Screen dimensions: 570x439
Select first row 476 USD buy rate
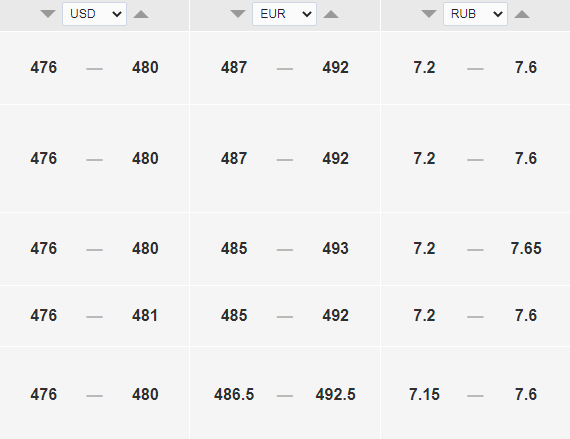pos(44,68)
